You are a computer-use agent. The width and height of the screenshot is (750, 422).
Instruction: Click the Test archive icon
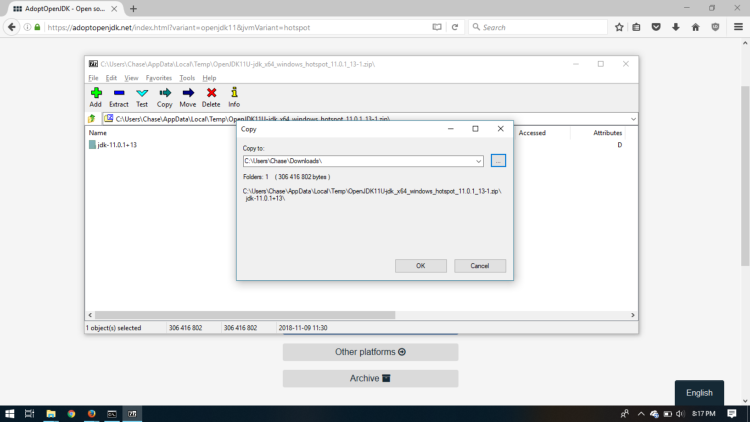[x=142, y=93]
